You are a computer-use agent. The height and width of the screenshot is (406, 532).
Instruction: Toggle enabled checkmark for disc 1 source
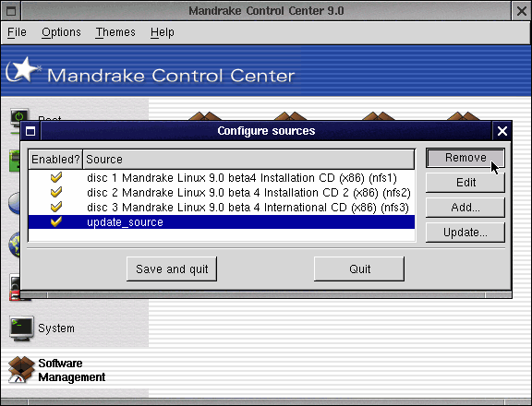pos(56,177)
